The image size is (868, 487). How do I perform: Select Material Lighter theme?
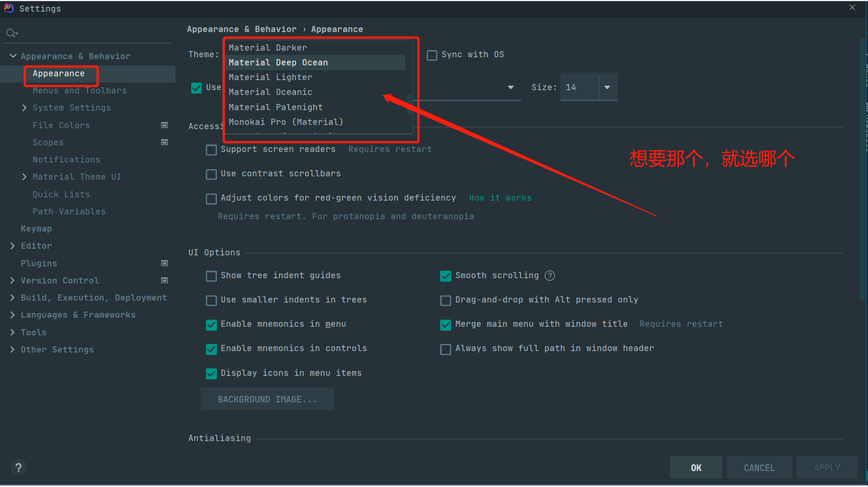pyautogui.click(x=315, y=77)
